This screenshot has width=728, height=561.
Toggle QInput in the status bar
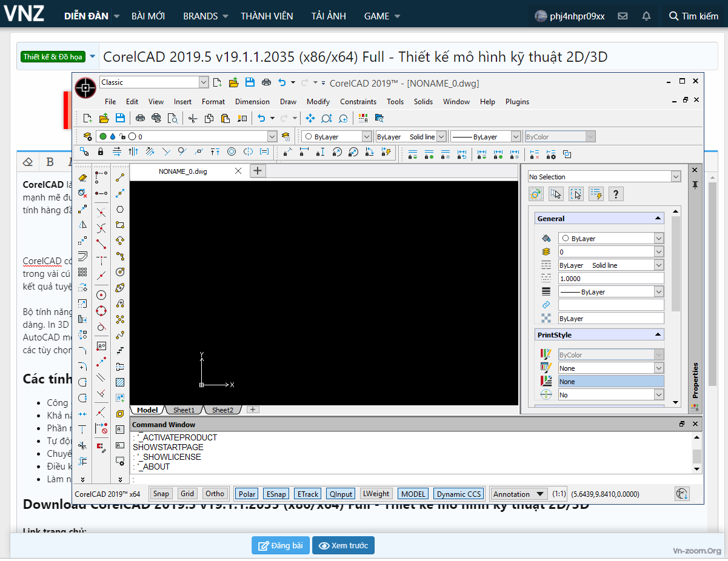[x=341, y=494]
